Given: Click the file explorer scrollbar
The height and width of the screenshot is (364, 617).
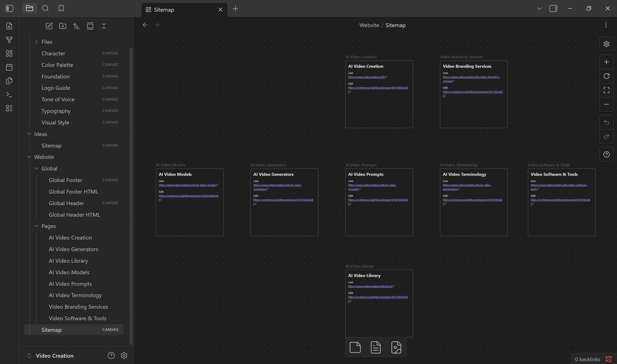Looking at the screenshot, I should [x=131, y=197].
